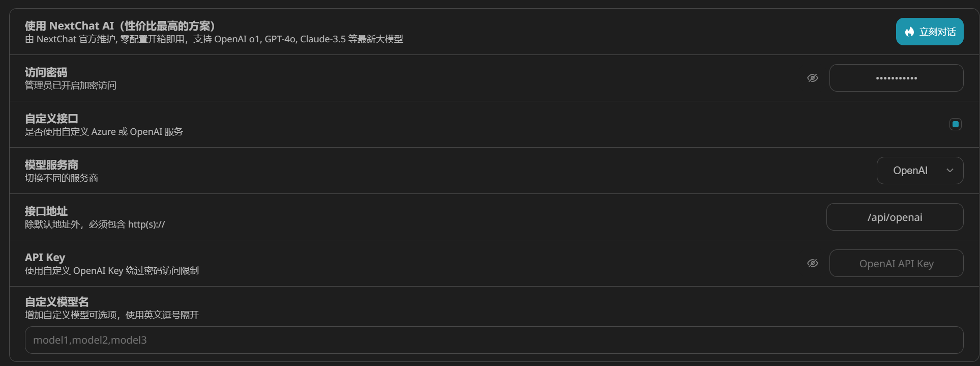Open the OpenAI 模型服务商 dropdown
The height and width of the screenshot is (366, 980).
(920, 171)
